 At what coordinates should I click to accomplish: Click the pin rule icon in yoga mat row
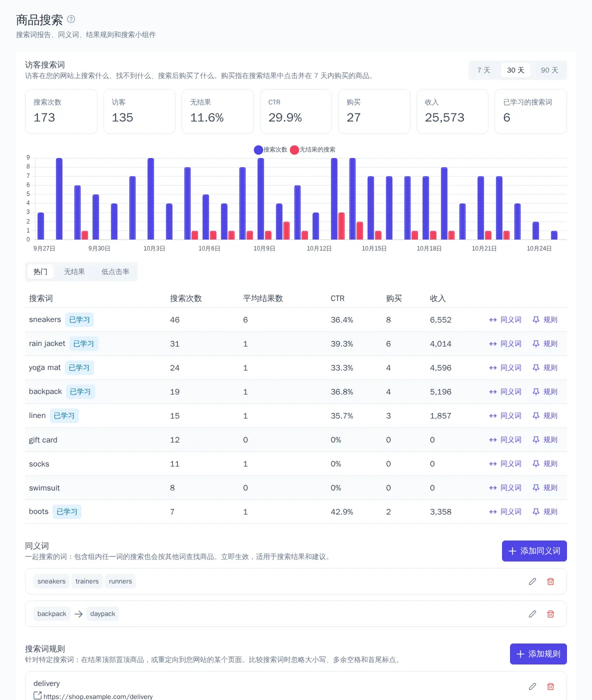click(536, 368)
